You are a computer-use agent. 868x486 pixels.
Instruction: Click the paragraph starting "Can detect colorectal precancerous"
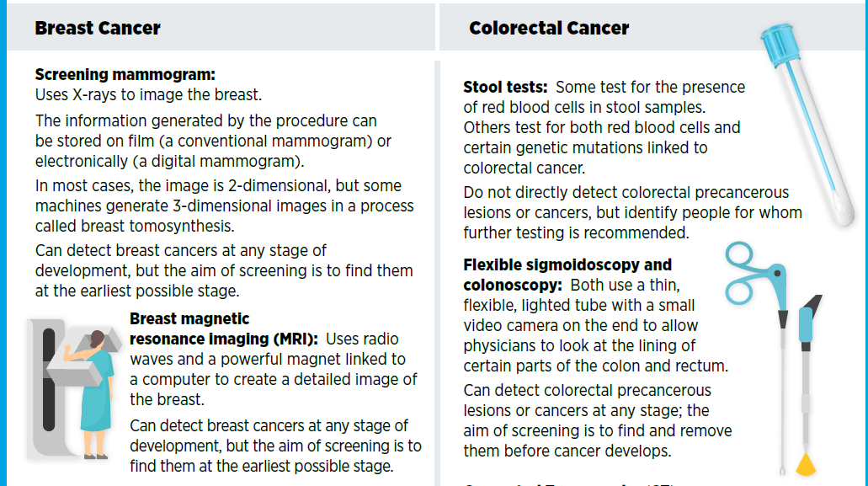point(597,420)
